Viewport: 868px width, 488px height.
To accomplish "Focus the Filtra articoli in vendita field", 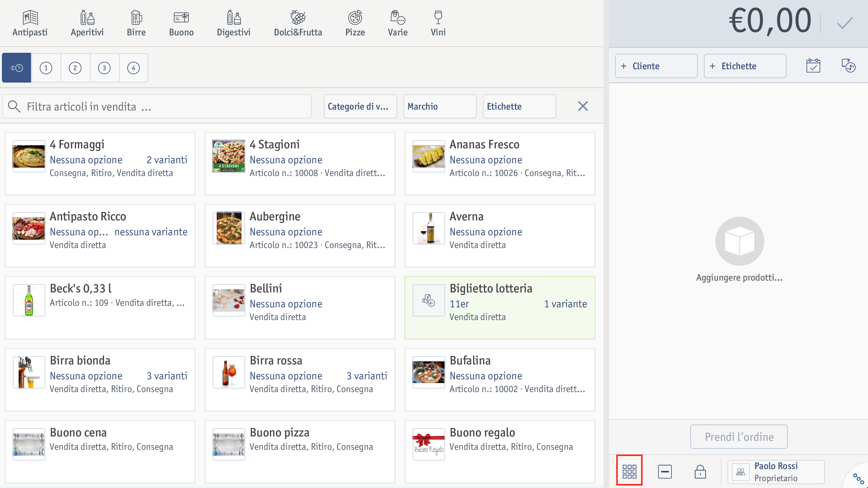I will tap(157, 106).
